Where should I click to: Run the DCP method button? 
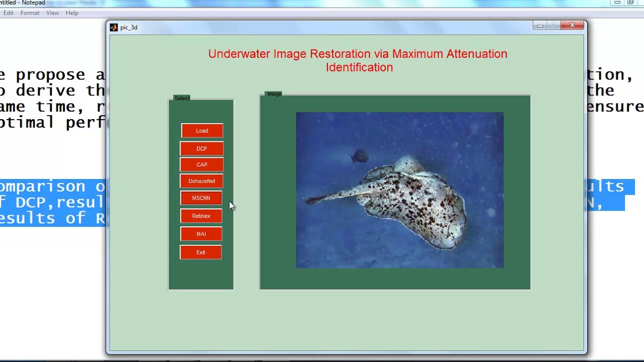[201, 149]
